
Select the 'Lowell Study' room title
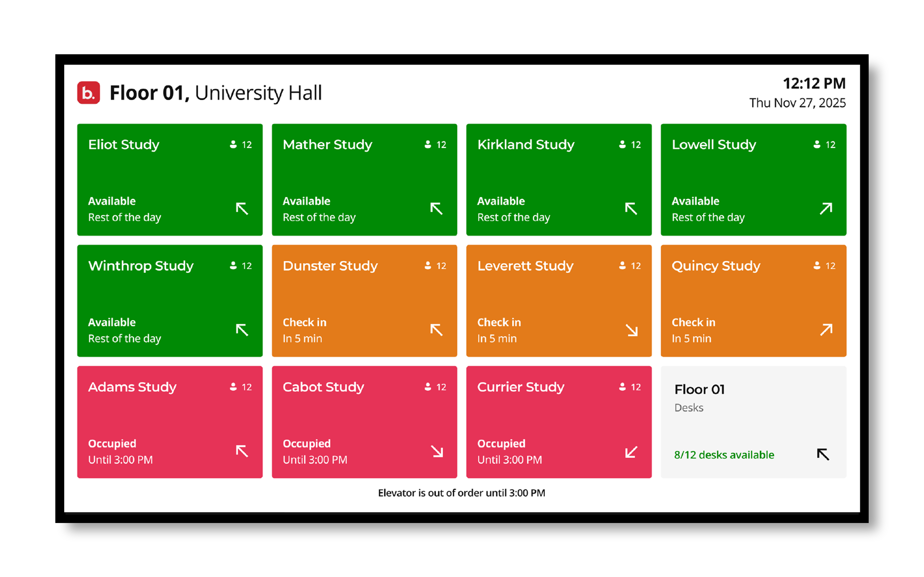tap(714, 145)
